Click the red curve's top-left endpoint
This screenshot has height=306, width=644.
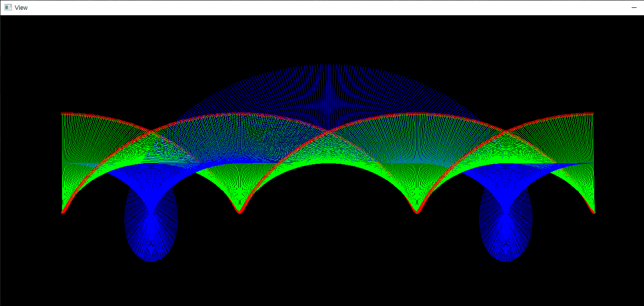(x=62, y=114)
